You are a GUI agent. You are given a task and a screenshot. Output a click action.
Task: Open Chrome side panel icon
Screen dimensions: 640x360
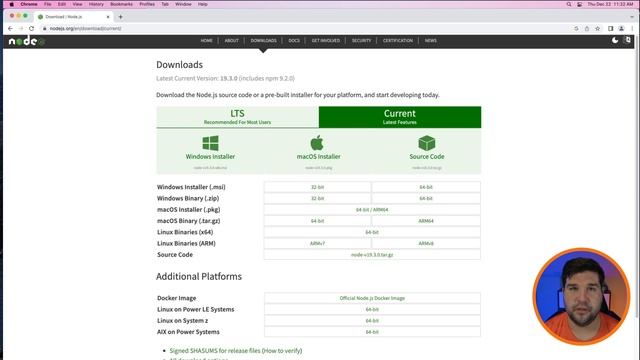(611, 29)
